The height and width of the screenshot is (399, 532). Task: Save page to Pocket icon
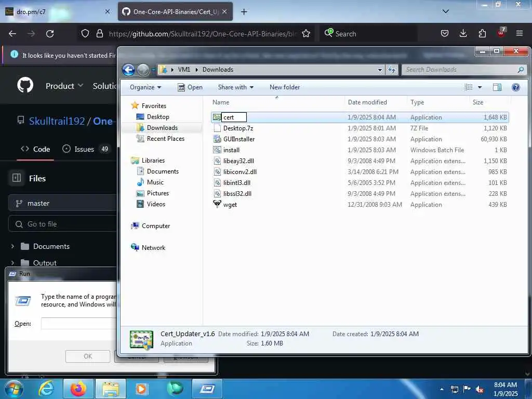[x=445, y=33]
